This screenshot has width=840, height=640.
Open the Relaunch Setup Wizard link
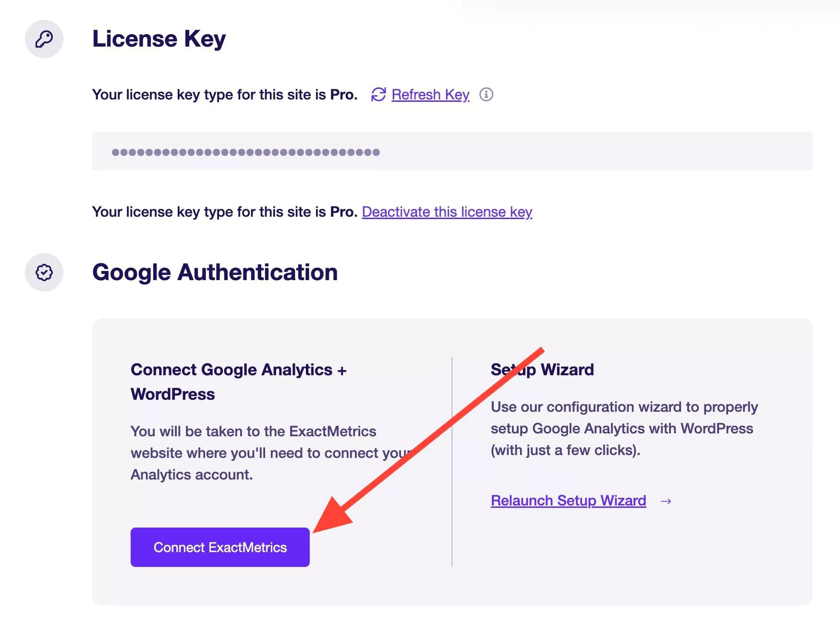click(x=568, y=501)
